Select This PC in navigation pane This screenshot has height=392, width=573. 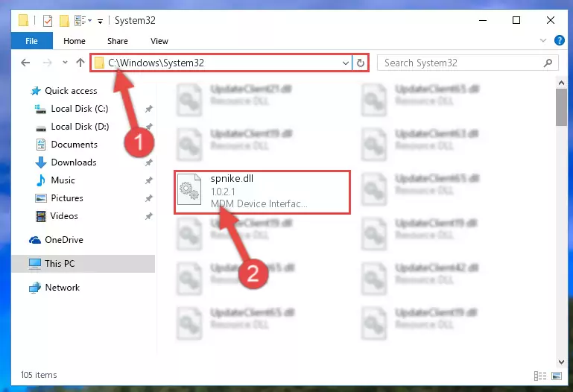[83, 263]
